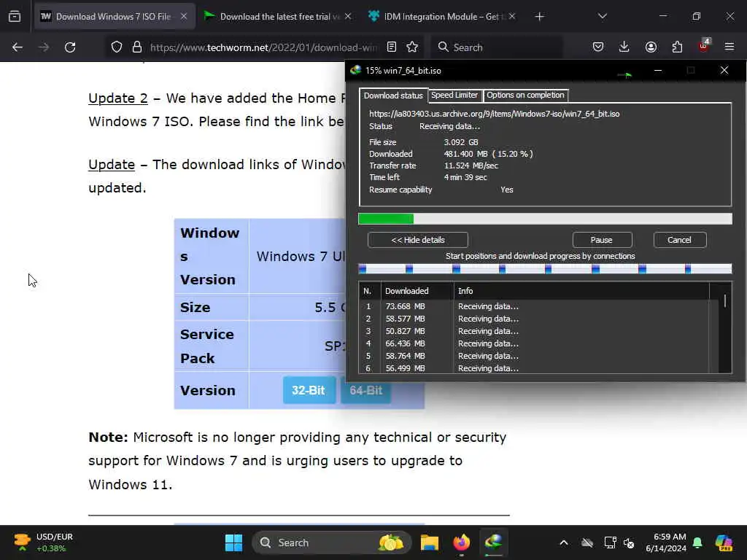Image resolution: width=747 pixels, height=560 pixels.
Task: Close the Download Windows 7 ISO tab
Action: point(184,17)
